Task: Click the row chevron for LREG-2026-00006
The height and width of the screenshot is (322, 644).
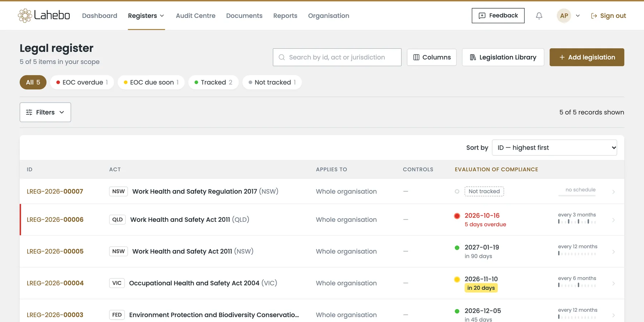Action: [x=613, y=220]
